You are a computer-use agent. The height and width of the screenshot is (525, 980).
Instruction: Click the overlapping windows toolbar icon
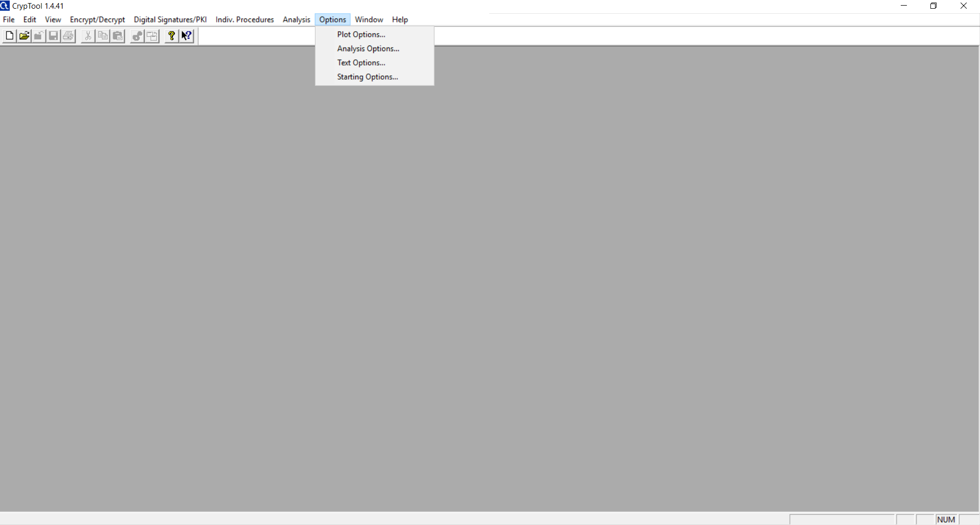[152, 36]
